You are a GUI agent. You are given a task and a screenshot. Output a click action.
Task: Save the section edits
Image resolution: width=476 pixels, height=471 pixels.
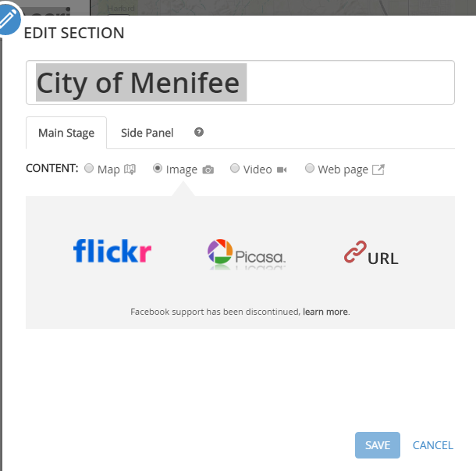(378, 445)
